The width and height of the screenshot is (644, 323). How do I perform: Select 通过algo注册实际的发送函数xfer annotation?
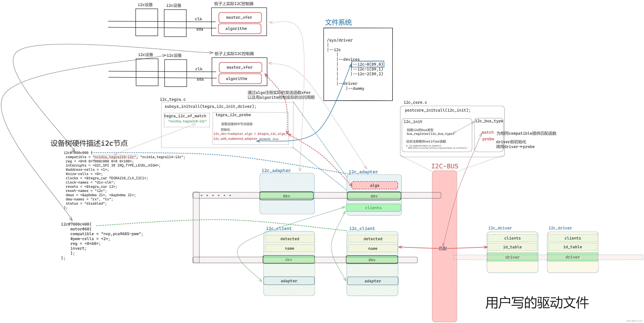tap(279, 93)
